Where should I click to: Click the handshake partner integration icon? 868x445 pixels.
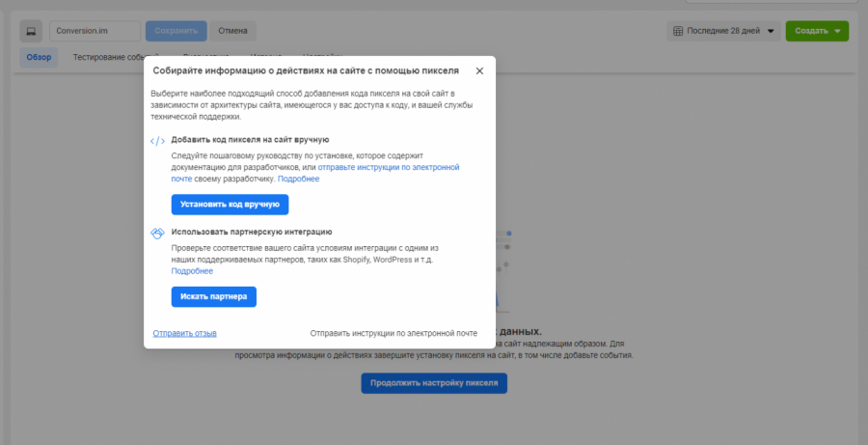[x=157, y=234]
